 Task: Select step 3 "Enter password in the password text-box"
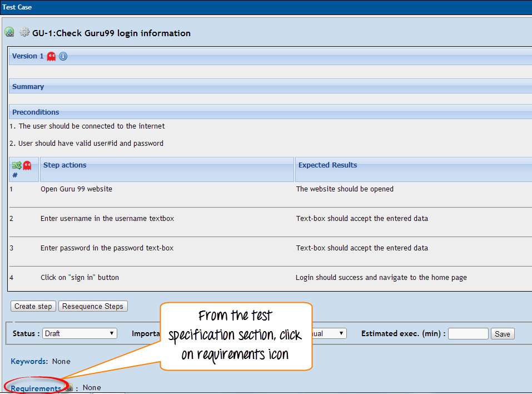pos(107,248)
